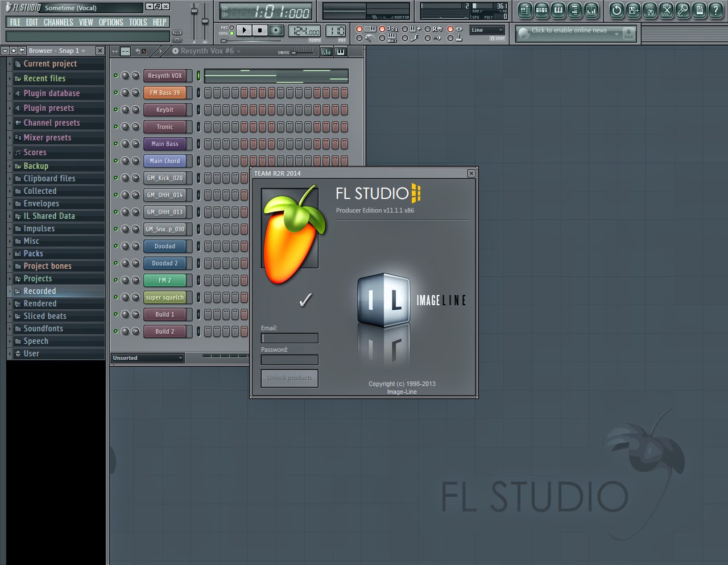Open the Unsorted channel filter dropdown
The height and width of the screenshot is (565, 728).
pos(148,358)
